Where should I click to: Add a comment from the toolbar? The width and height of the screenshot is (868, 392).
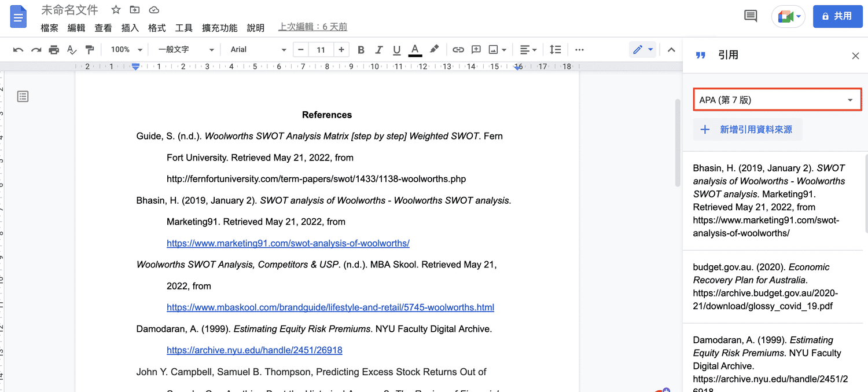(x=476, y=50)
